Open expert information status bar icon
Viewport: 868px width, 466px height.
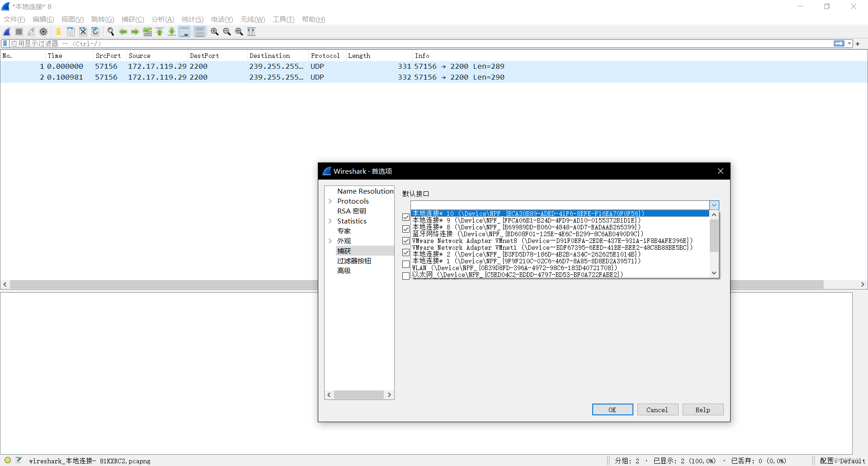click(8, 460)
